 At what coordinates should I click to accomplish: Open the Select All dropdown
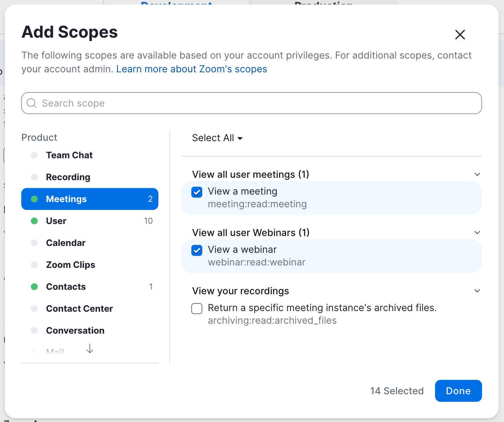(217, 138)
